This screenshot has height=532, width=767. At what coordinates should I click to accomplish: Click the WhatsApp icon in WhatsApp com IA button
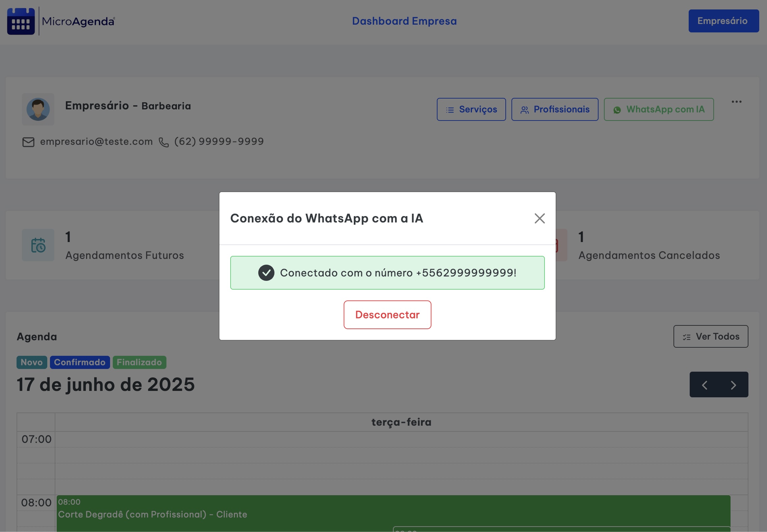click(x=617, y=110)
